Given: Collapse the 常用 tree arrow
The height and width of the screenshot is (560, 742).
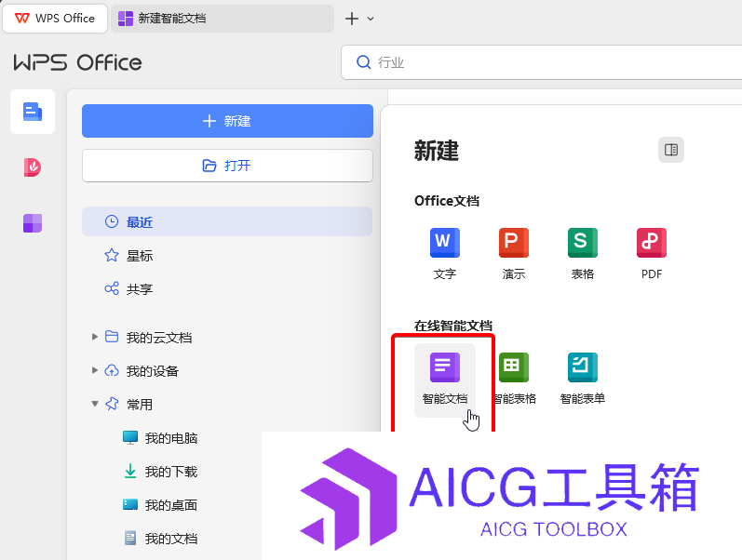Looking at the screenshot, I should [95, 404].
